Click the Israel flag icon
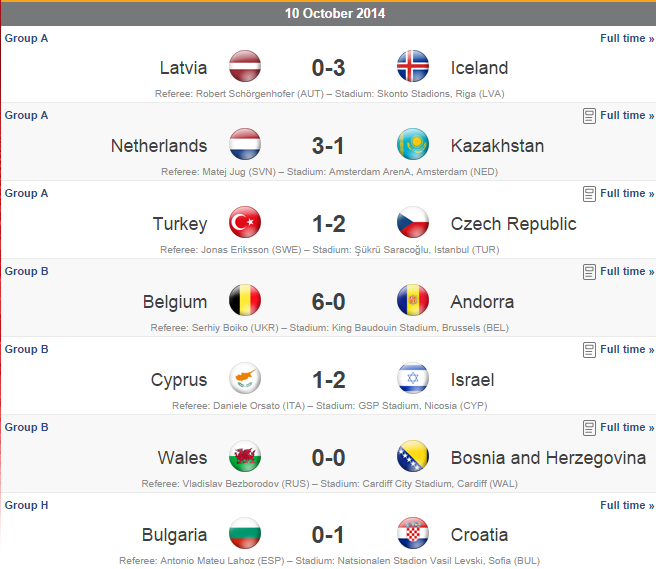 pyautogui.click(x=413, y=379)
